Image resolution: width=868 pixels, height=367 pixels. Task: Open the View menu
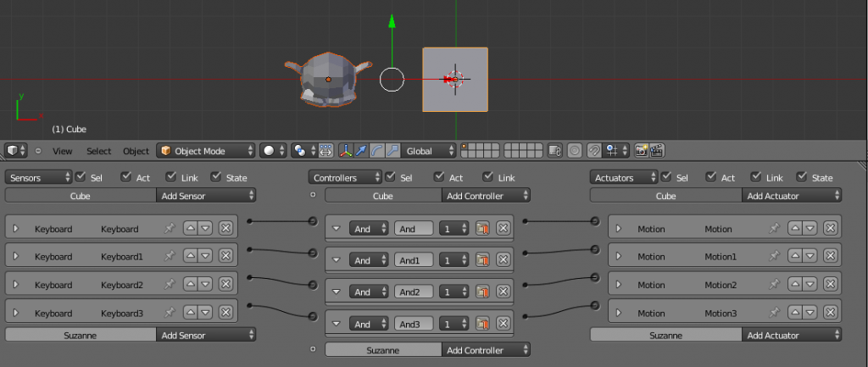coord(63,151)
